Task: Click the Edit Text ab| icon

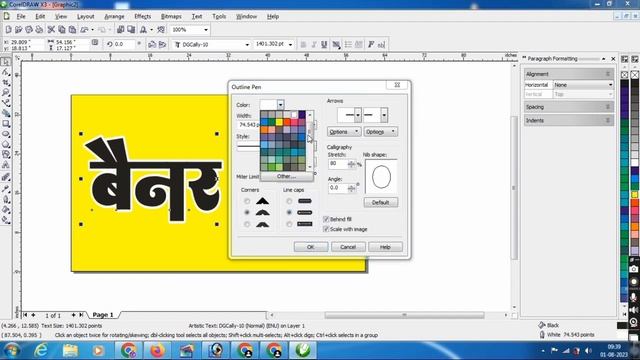Action: tap(381, 44)
